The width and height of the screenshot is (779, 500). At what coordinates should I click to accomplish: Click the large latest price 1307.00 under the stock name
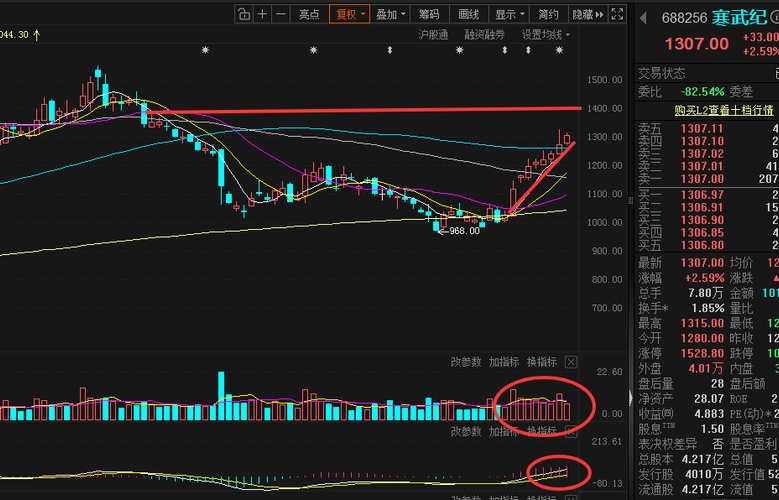click(697, 44)
